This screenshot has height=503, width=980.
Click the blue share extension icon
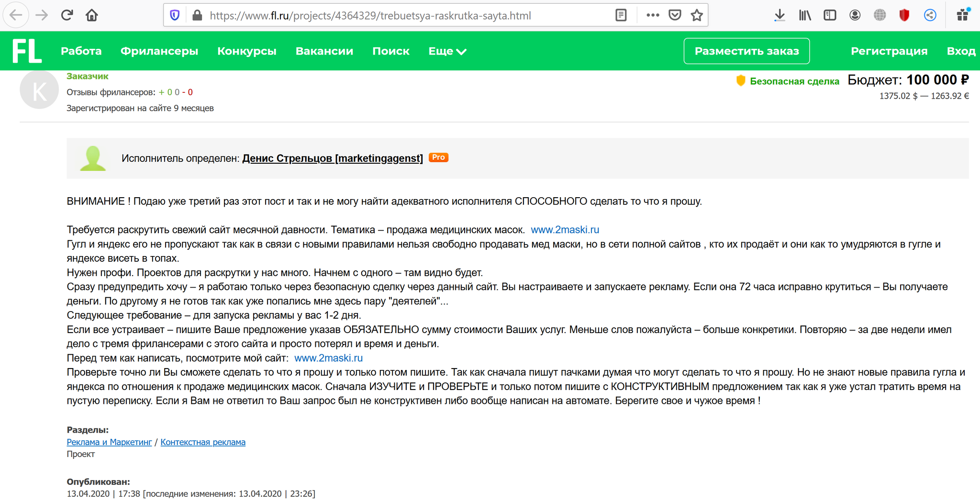point(930,15)
